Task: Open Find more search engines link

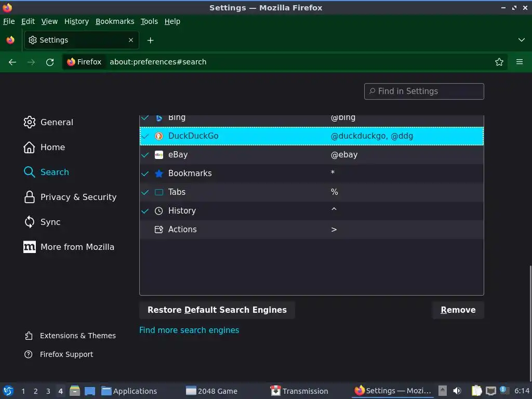Action: click(x=189, y=330)
